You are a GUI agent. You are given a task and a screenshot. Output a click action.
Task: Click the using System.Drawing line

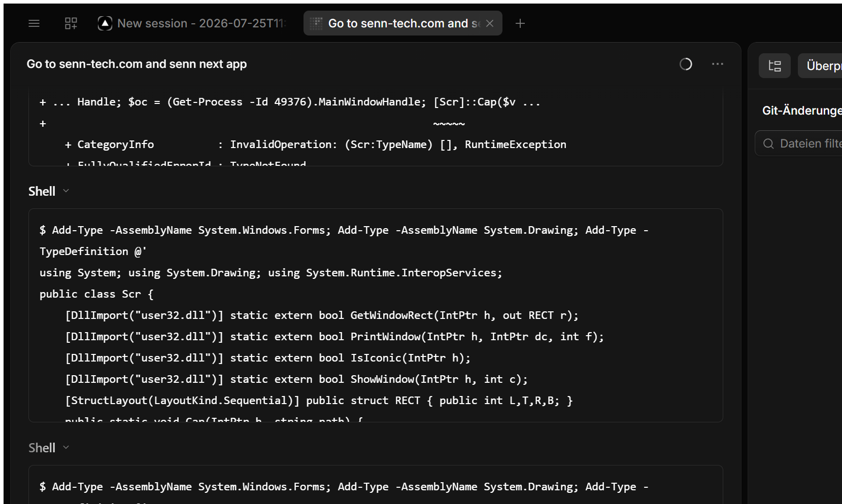[x=271, y=273]
